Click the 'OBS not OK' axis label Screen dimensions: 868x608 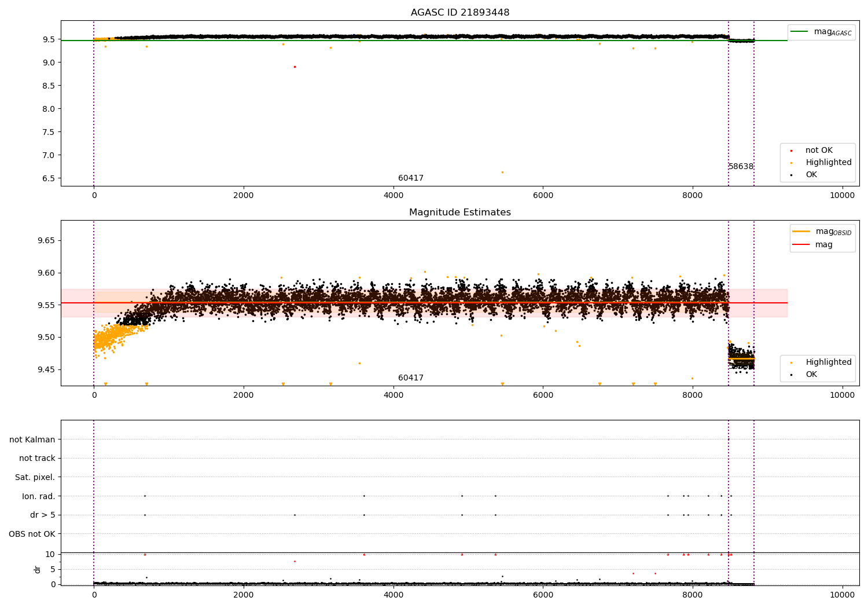coord(32,534)
